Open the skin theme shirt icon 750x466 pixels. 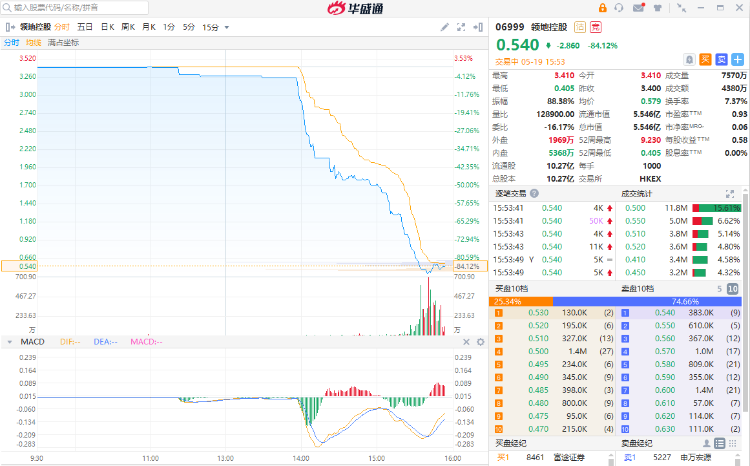[x=658, y=8]
